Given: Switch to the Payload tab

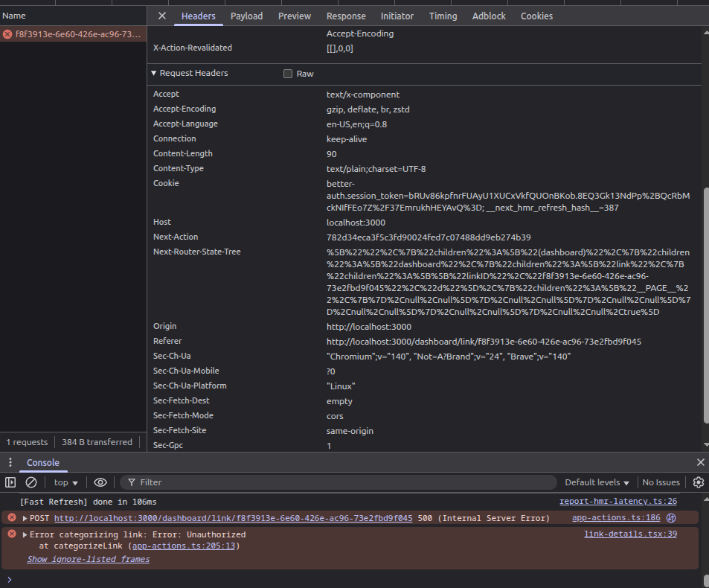Looking at the screenshot, I should [x=246, y=16].
